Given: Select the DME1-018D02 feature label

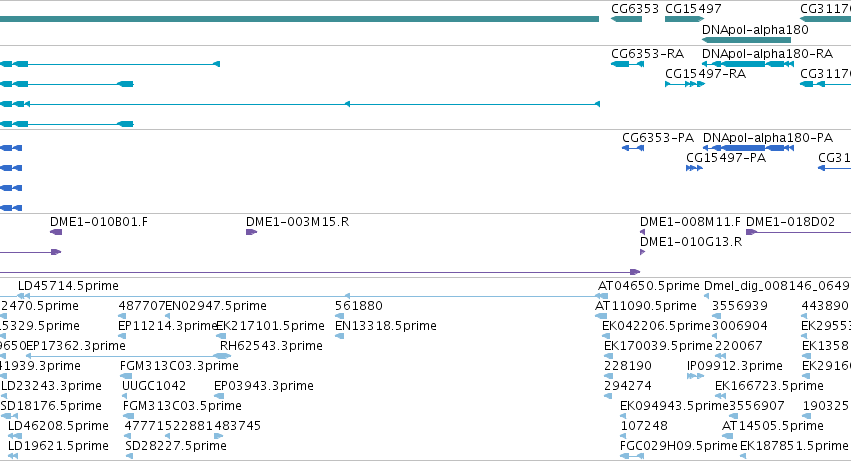Looking at the screenshot, I should pyautogui.click(x=790, y=222).
